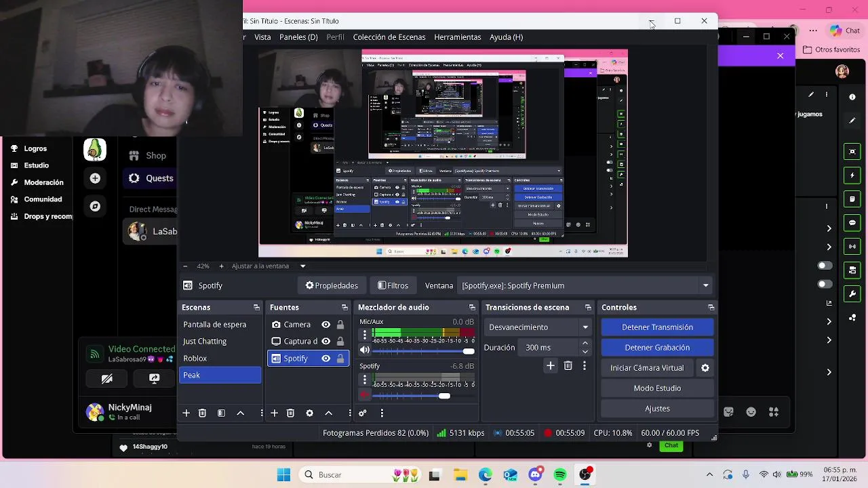Add a new source in Fuentes panel
The height and width of the screenshot is (488, 868).
coord(274,413)
